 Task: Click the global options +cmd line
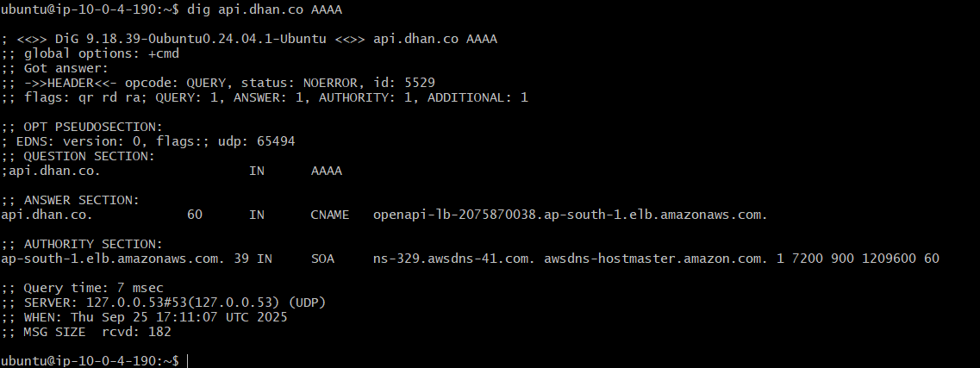(x=90, y=53)
